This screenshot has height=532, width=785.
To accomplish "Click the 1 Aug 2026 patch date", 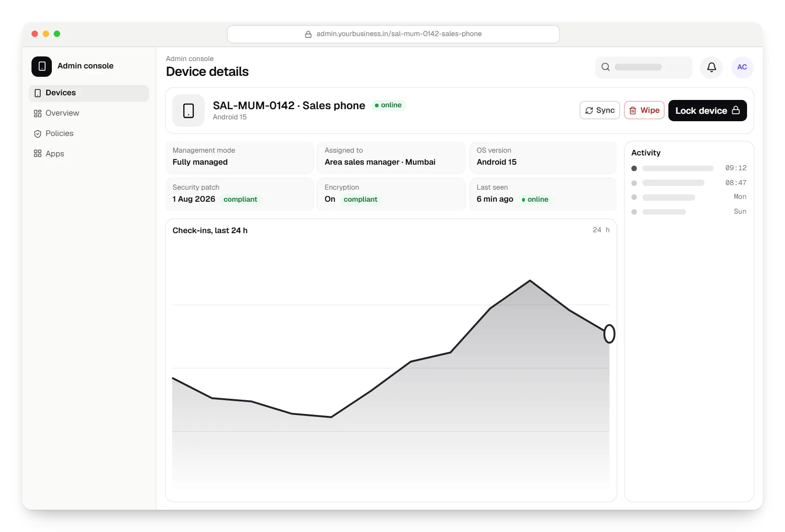I will (194, 199).
